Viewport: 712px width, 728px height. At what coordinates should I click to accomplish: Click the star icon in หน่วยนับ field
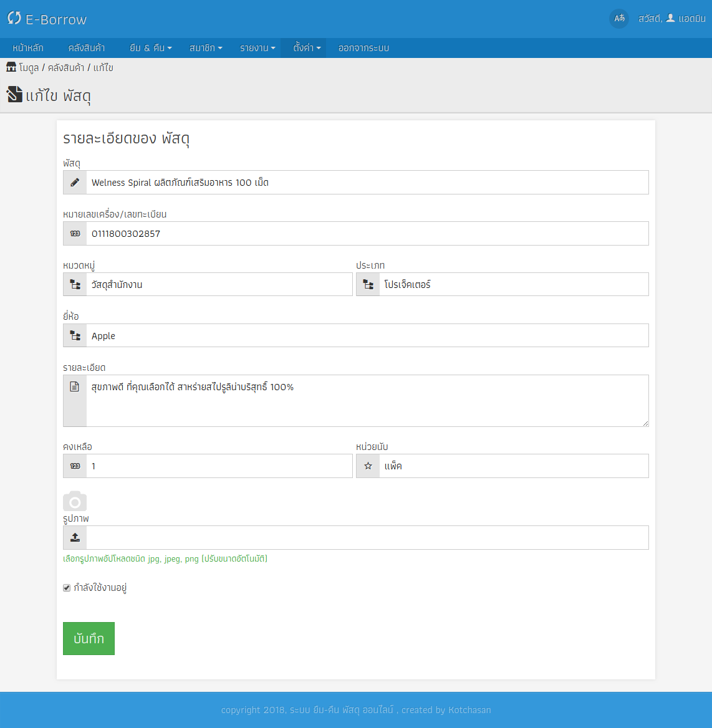click(x=368, y=466)
